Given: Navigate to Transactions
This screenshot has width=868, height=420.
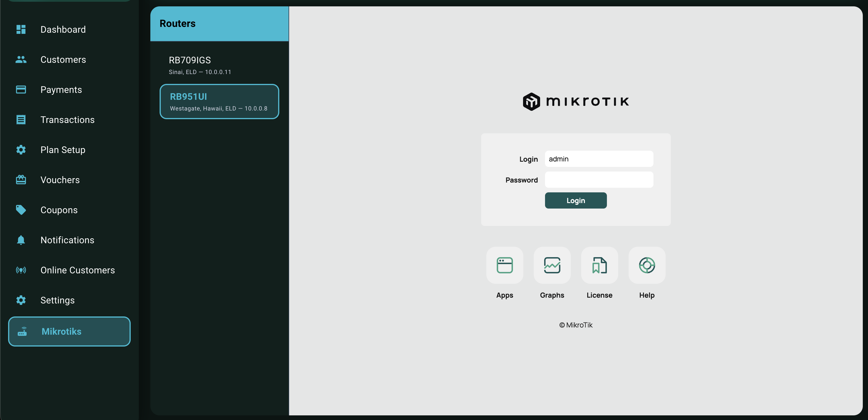Looking at the screenshot, I should (67, 120).
